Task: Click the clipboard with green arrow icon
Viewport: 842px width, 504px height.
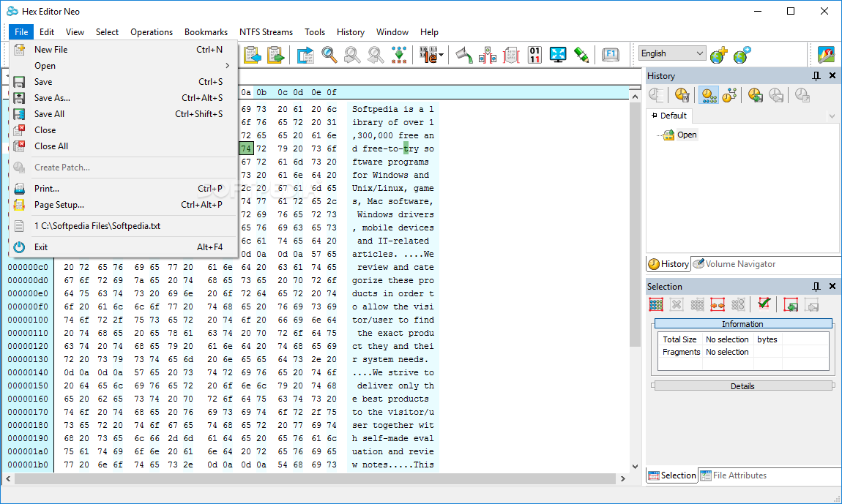Action: pos(275,55)
